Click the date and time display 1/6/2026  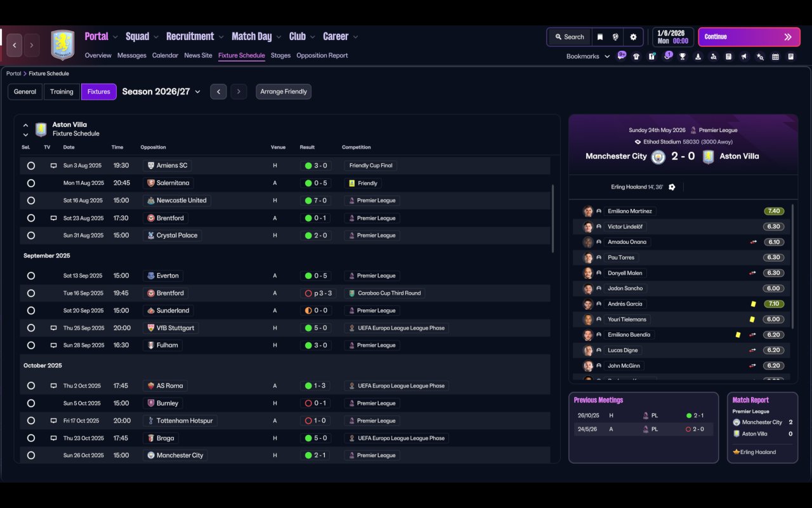[672, 37]
